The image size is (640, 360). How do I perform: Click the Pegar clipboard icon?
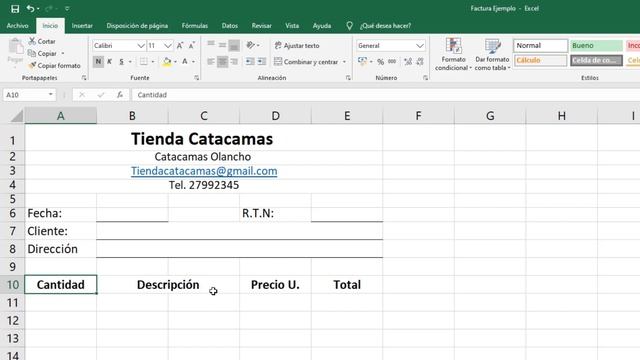pos(16,47)
